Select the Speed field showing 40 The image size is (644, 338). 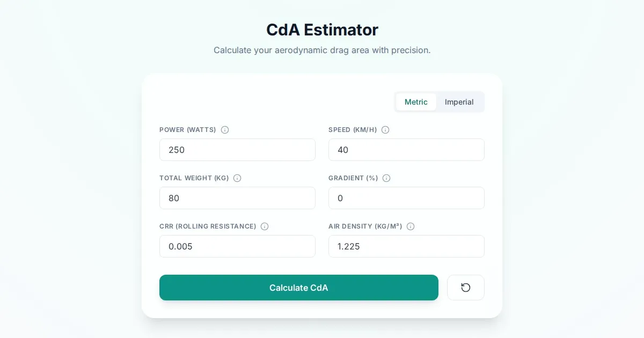point(406,150)
